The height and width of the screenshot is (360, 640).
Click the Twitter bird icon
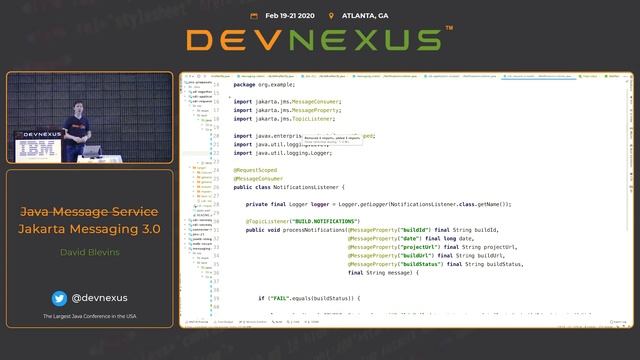tap(59, 298)
